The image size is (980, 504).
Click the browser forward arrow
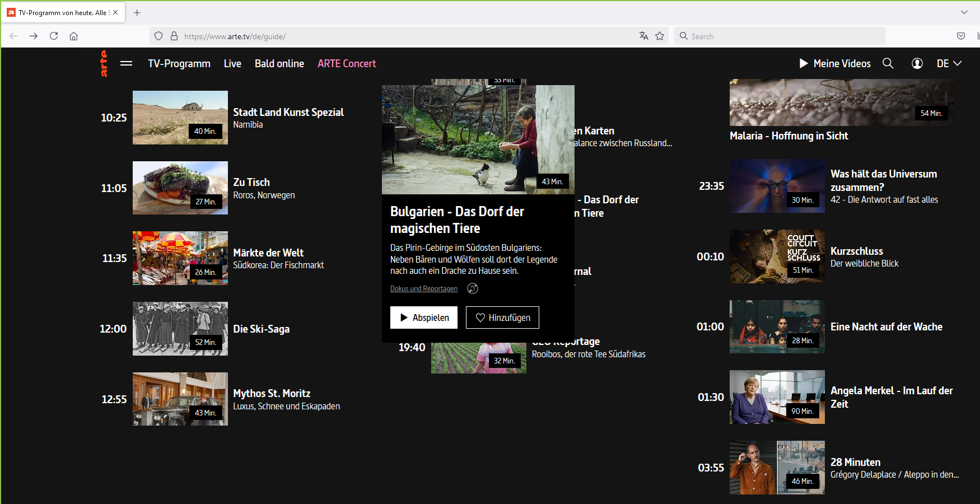(x=34, y=36)
